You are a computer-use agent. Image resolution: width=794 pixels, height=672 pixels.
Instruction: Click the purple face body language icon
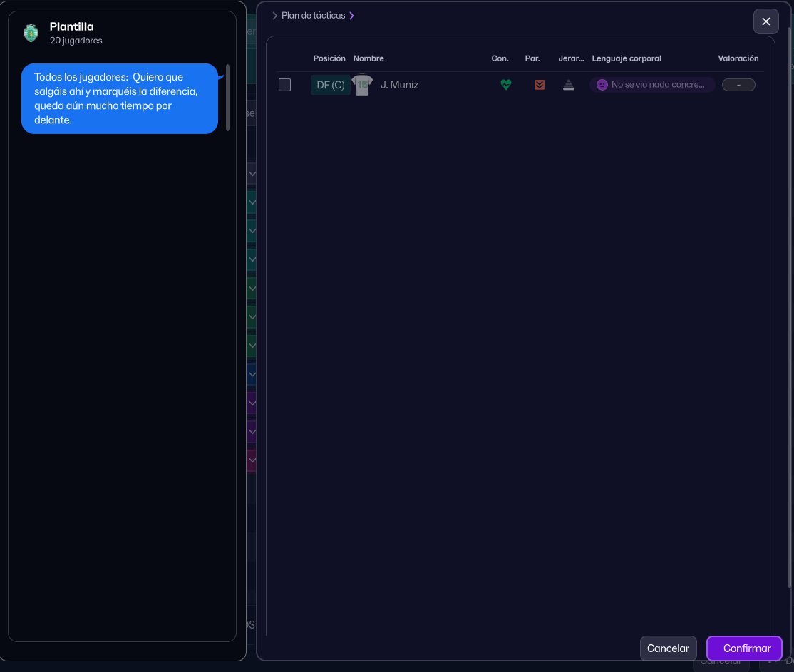click(x=602, y=85)
